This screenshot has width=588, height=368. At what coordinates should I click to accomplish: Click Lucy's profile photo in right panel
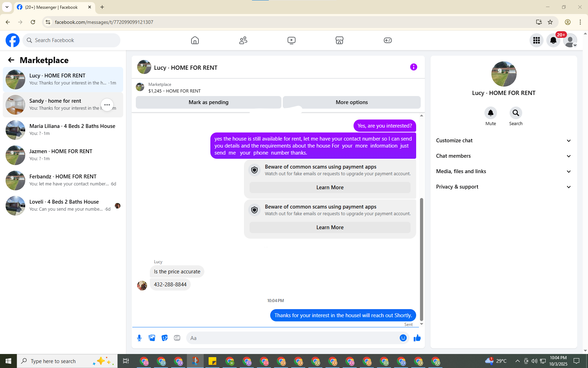pyautogui.click(x=504, y=74)
